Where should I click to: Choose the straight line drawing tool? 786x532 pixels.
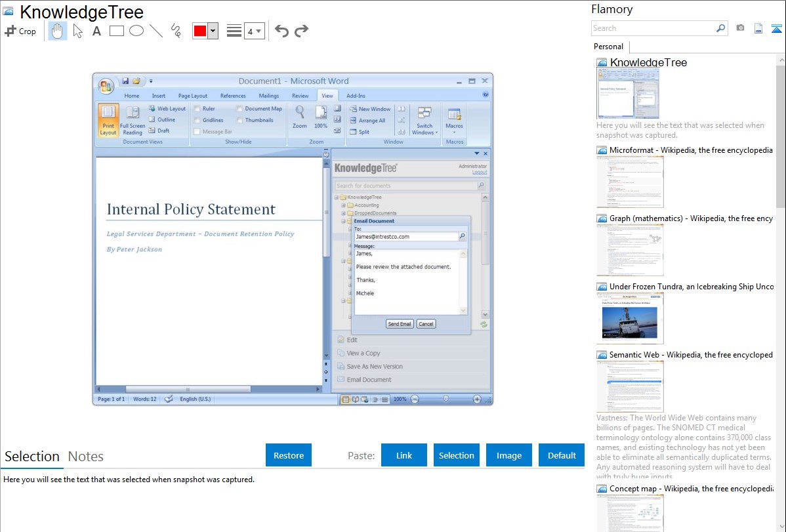156,31
